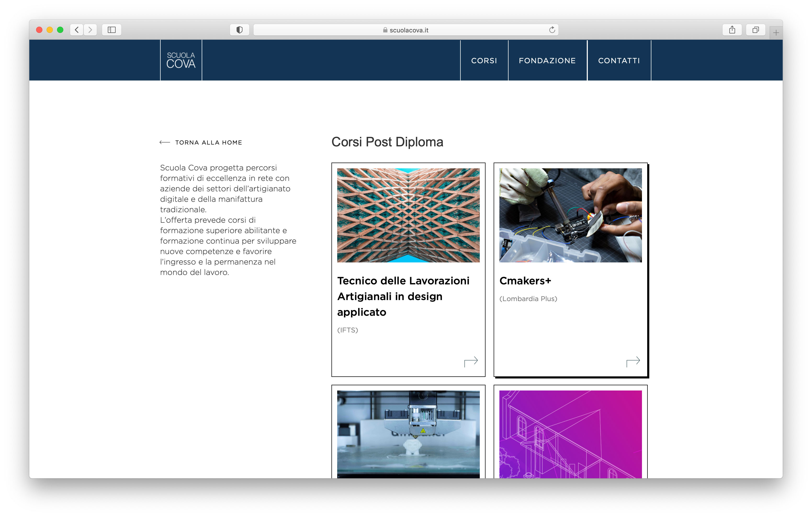Viewport: 812px width, 517px height.
Task: Close the Safari window with the red button
Action: [39, 30]
